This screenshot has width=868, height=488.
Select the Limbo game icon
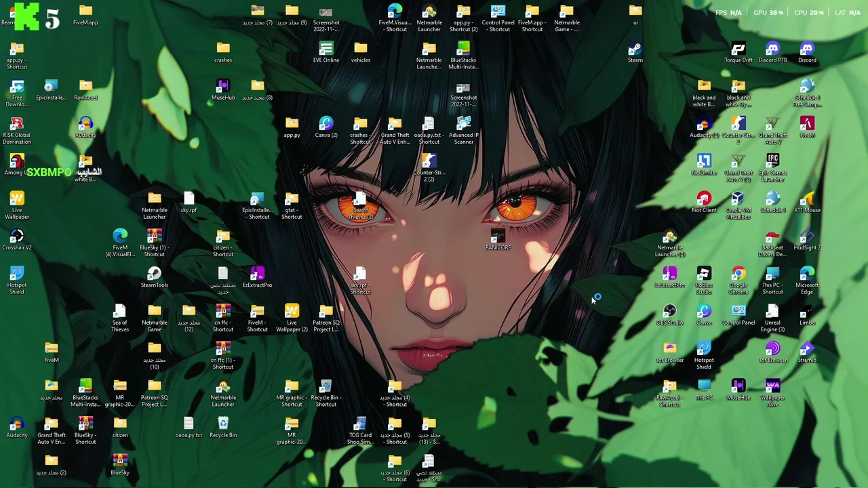[807, 314]
